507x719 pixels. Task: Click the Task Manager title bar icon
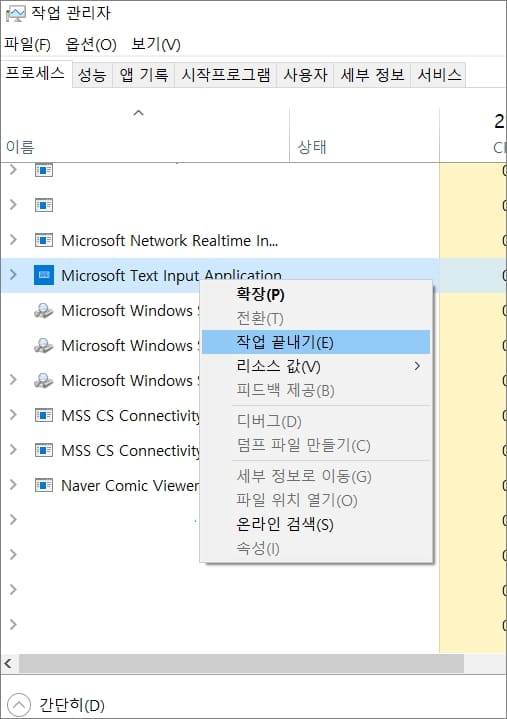15,13
